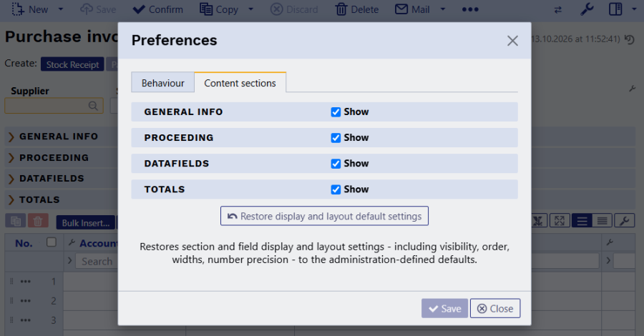Image resolution: width=644 pixels, height=336 pixels.
Task: Click the No. column header
Action: click(24, 243)
